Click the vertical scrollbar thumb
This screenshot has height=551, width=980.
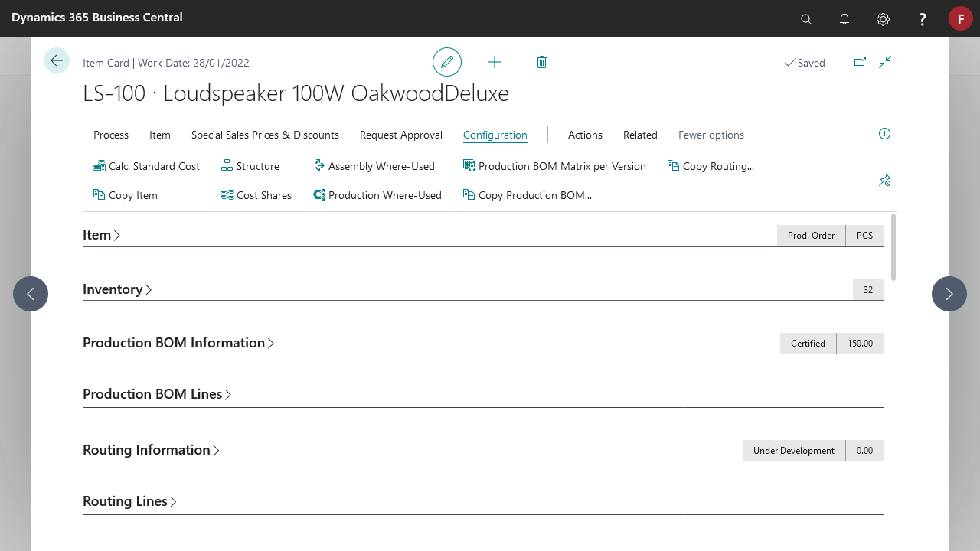pos(893,246)
